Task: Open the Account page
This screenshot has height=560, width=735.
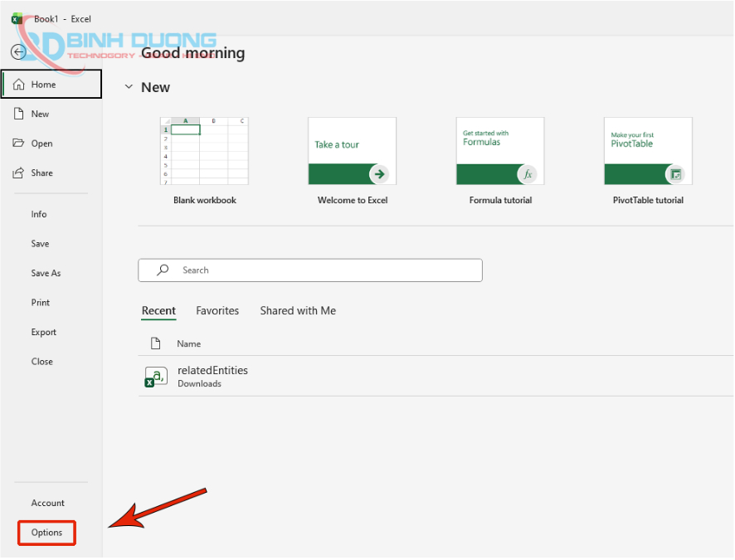Action: pos(47,503)
